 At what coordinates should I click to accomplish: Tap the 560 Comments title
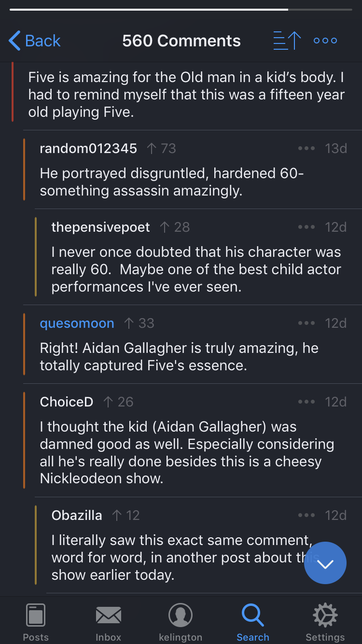[x=181, y=41]
